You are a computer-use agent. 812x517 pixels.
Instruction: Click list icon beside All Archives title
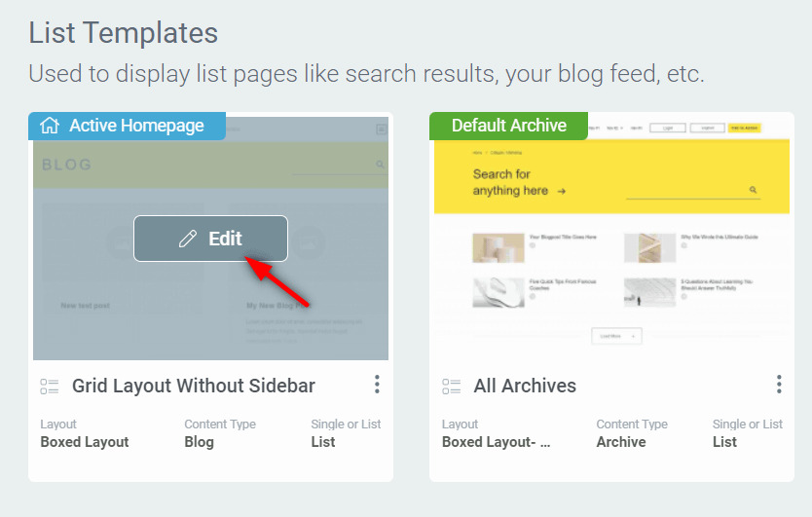click(x=451, y=387)
